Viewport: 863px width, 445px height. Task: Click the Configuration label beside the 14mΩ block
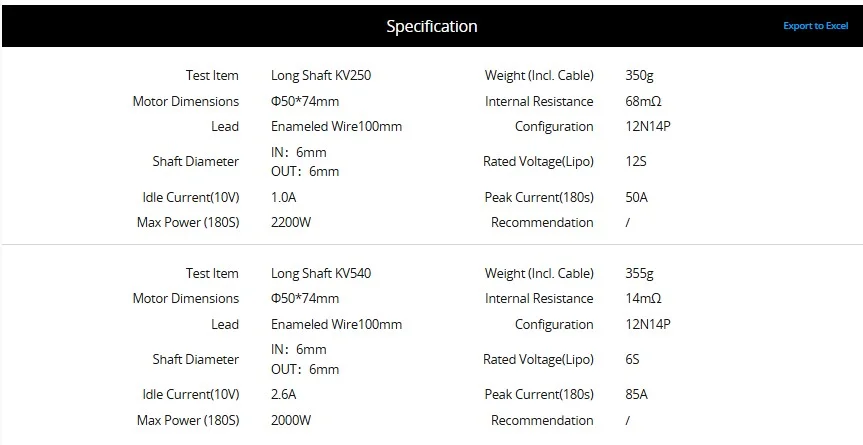coord(554,324)
